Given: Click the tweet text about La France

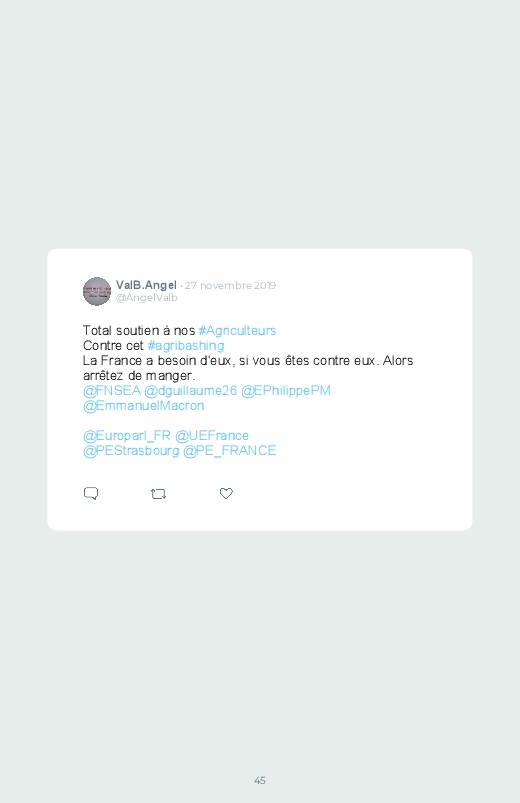Looking at the screenshot, I should 248,368.
